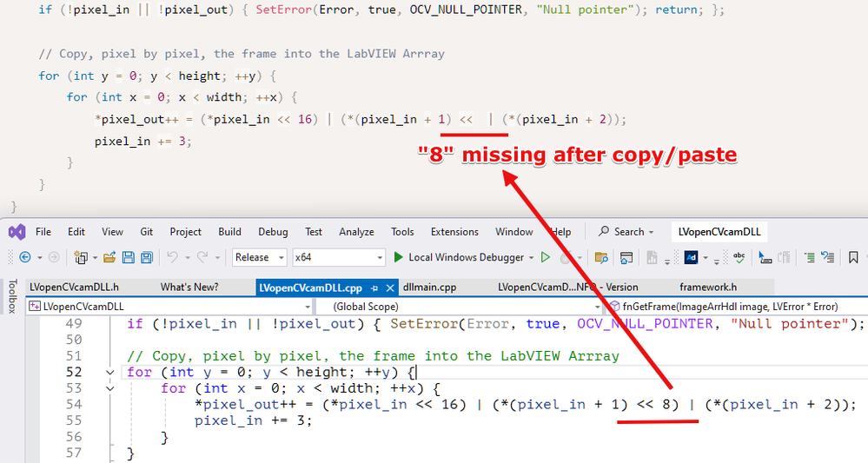Screen dimensions: 868x463
Task: Open the Ad extension dropdown arrow
Action: [x=706, y=258]
